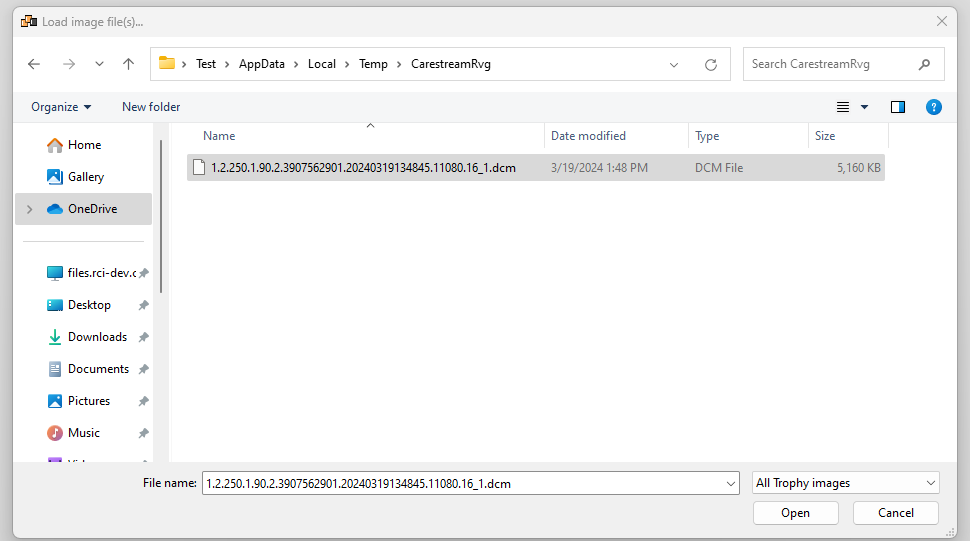Screen dimensions: 970x541
Task: Expand the OneDrive tree node
Action: click(x=29, y=209)
